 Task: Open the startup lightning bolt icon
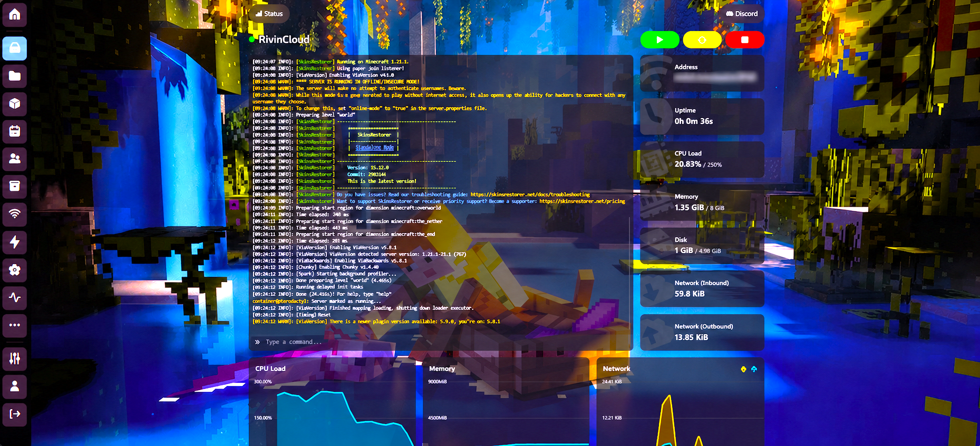coord(15,242)
